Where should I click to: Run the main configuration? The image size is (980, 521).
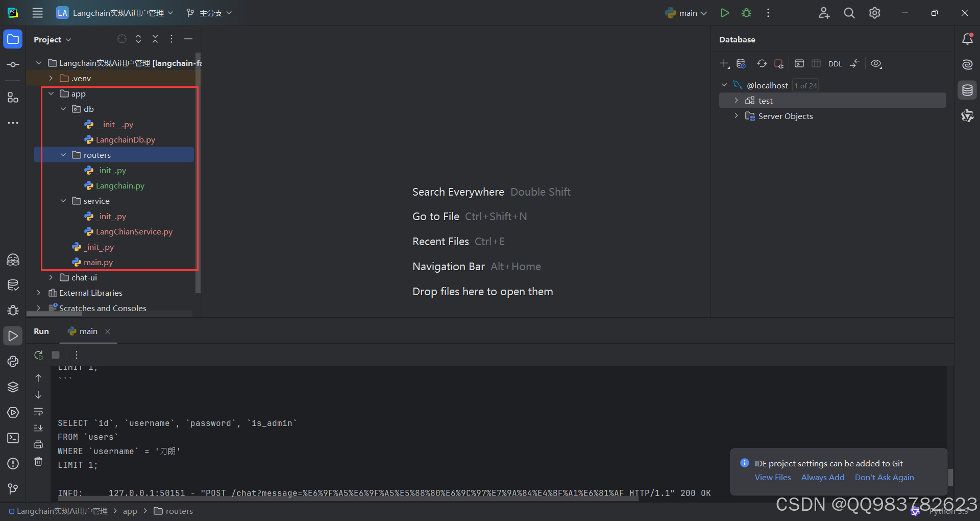[724, 13]
